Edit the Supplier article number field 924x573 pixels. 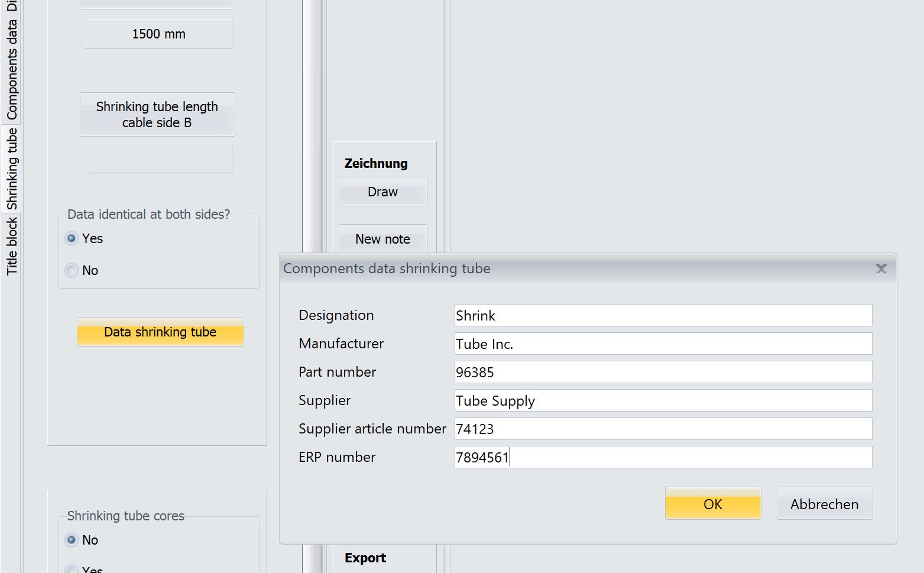[x=663, y=429]
